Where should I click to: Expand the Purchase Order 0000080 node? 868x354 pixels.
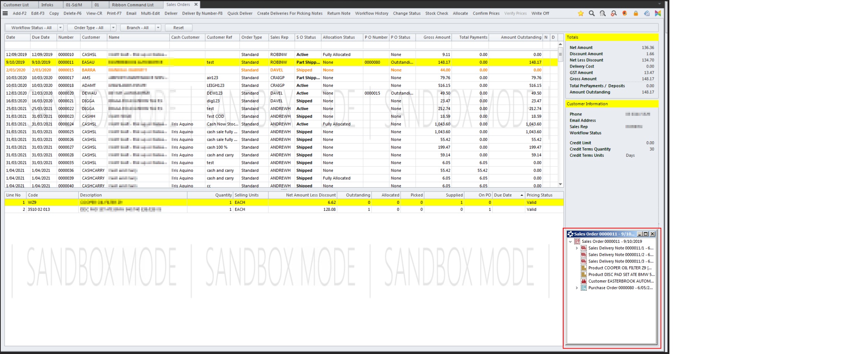coord(577,288)
